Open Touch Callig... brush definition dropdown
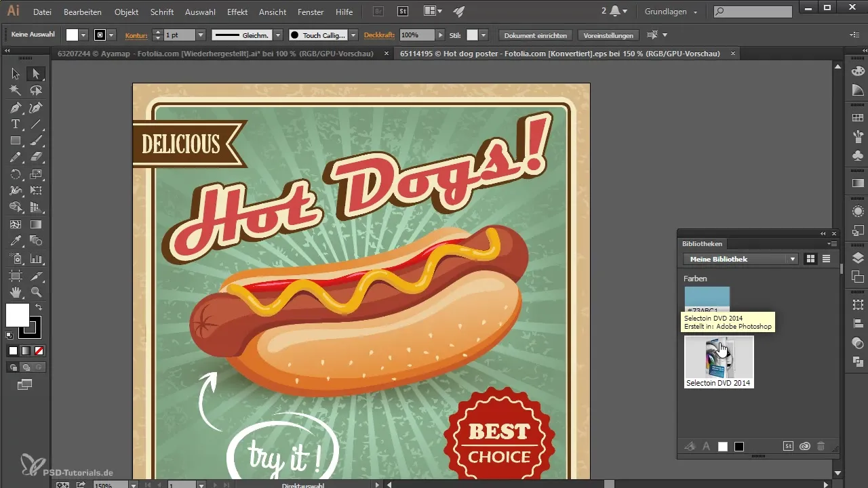The height and width of the screenshot is (488, 868). click(x=353, y=35)
